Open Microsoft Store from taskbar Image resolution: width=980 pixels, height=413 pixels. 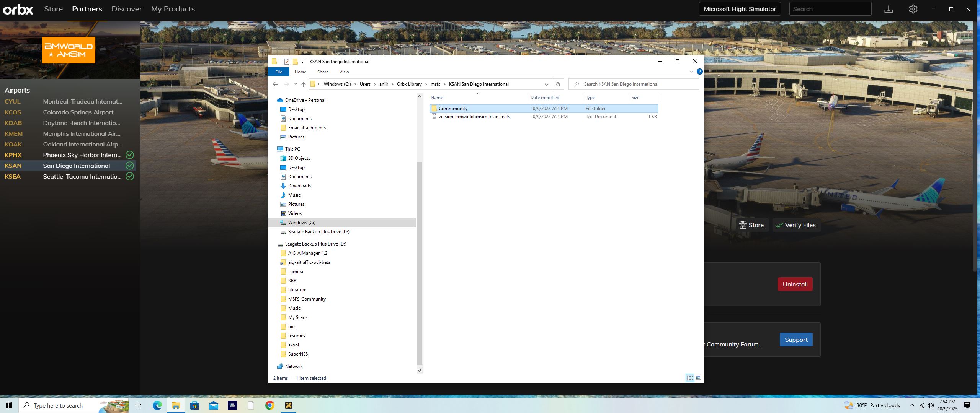pos(194,405)
